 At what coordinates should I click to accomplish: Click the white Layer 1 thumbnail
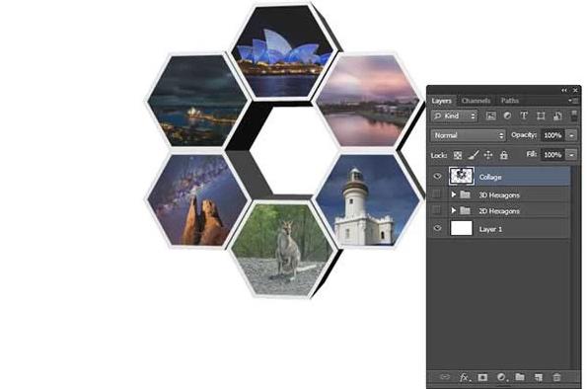(x=461, y=228)
